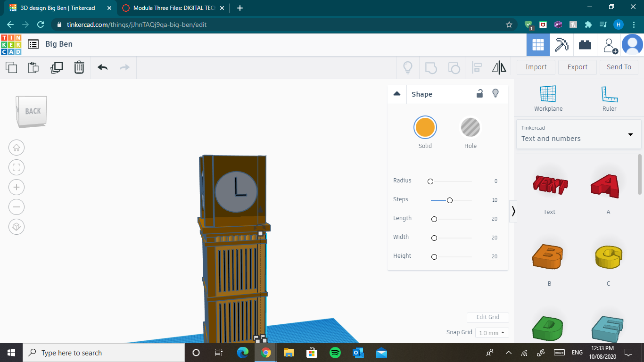
Task: Open Spotify from the taskbar
Action: tap(335, 353)
